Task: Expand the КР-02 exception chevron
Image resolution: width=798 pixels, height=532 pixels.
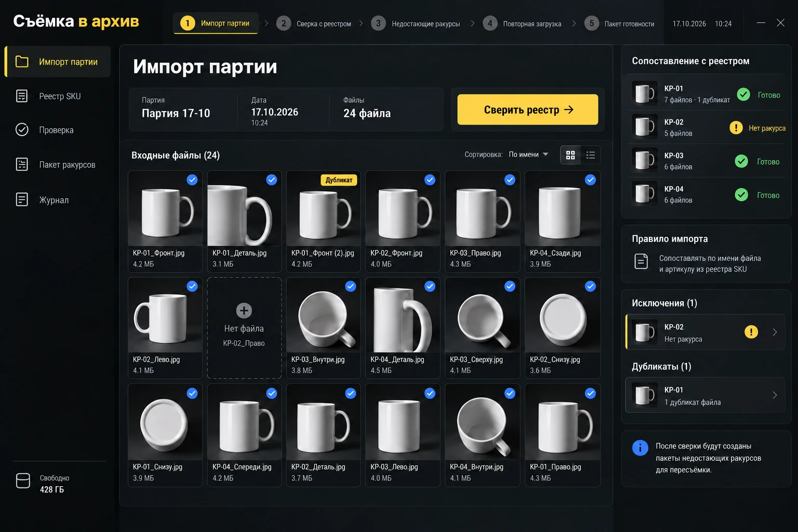Action: (775, 332)
